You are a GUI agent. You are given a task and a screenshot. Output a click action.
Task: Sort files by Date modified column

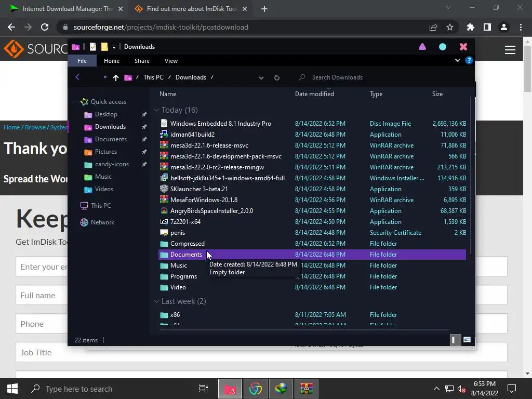point(314,94)
